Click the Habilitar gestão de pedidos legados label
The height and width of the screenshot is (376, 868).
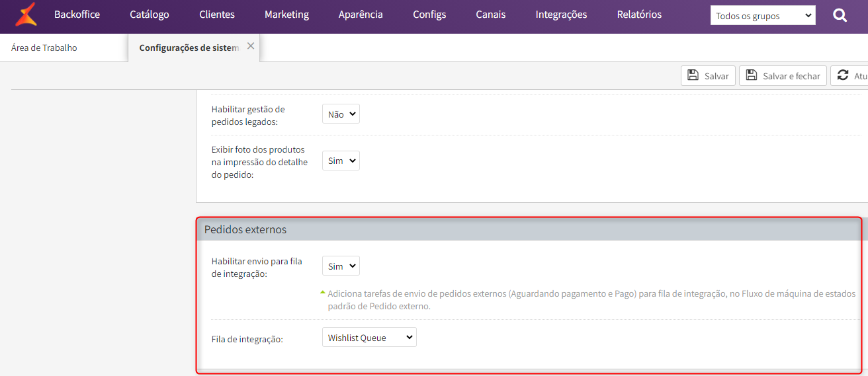[x=248, y=114]
